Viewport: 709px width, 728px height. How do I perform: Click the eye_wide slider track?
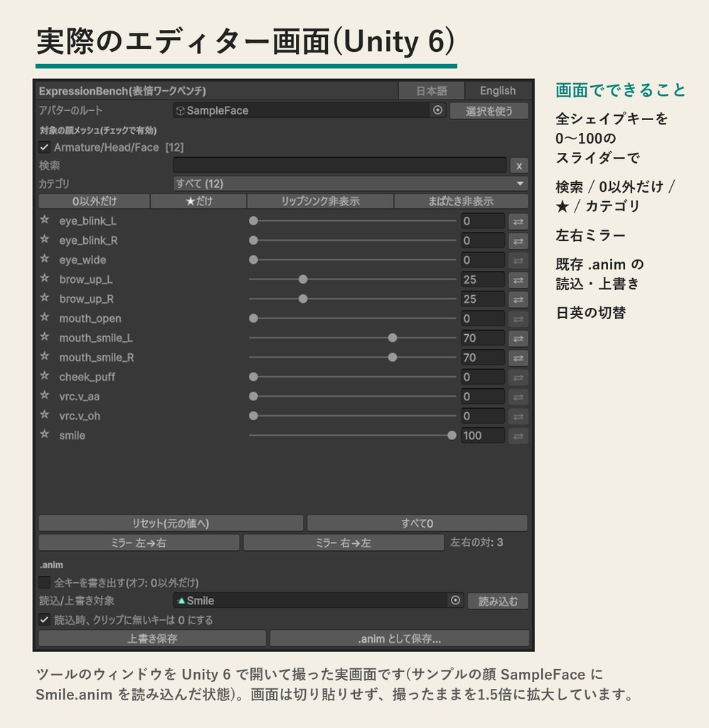point(353,259)
